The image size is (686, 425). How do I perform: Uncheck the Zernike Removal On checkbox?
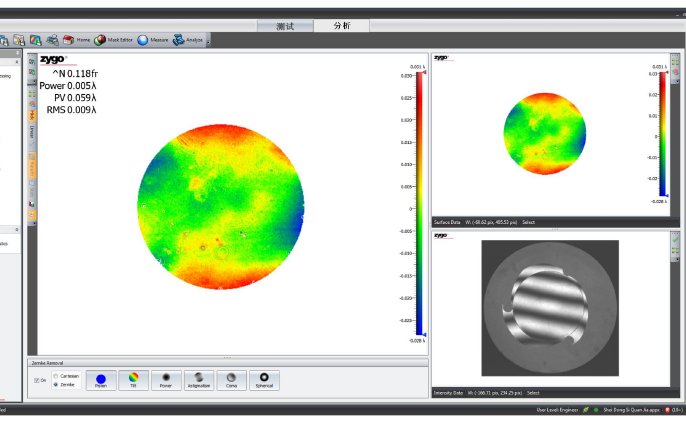pyautogui.click(x=37, y=381)
